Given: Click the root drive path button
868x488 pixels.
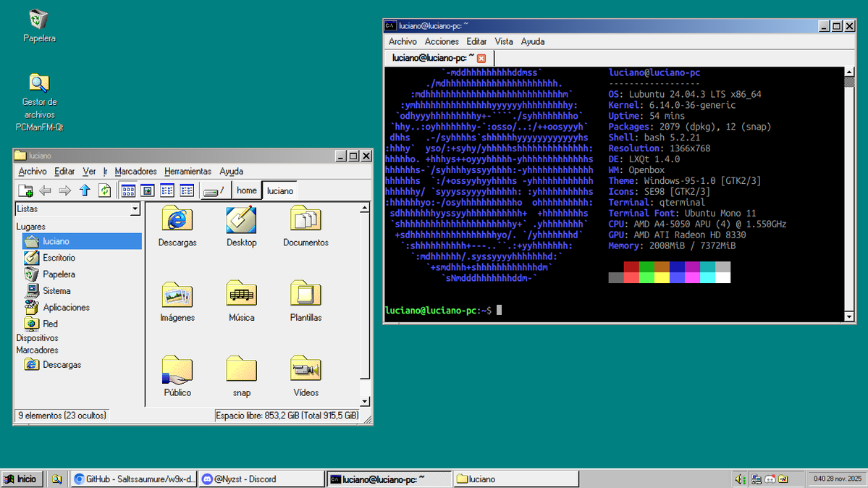Looking at the screenshot, I should point(214,190).
